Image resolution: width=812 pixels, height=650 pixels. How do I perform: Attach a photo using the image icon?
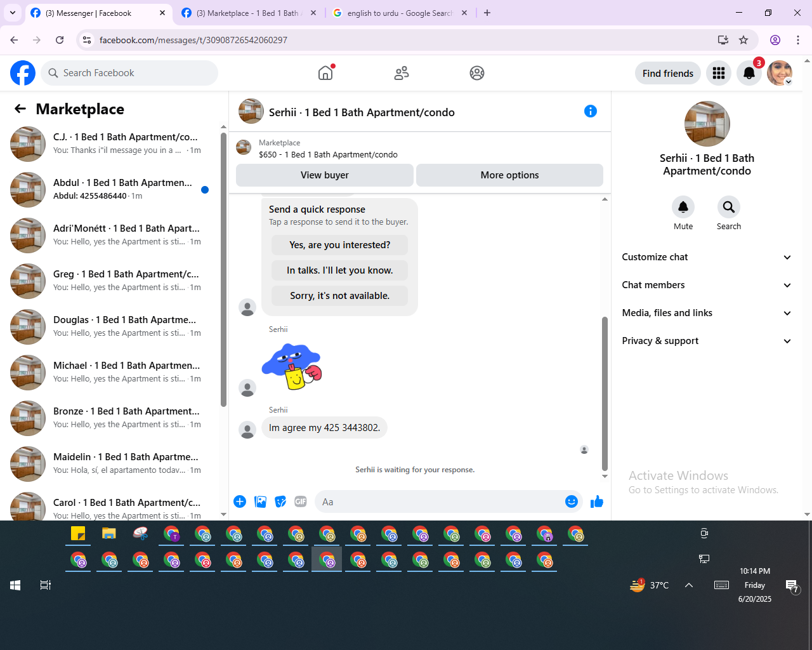[x=260, y=501]
